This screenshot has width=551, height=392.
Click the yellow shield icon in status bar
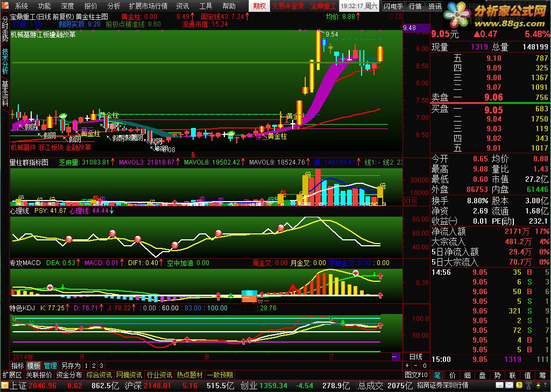pos(519,386)
